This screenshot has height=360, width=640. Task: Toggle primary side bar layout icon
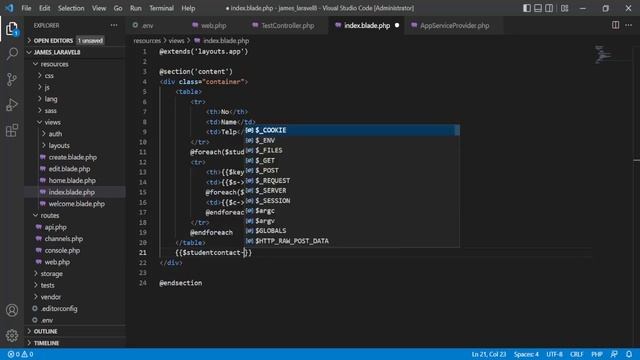(527, 8)
